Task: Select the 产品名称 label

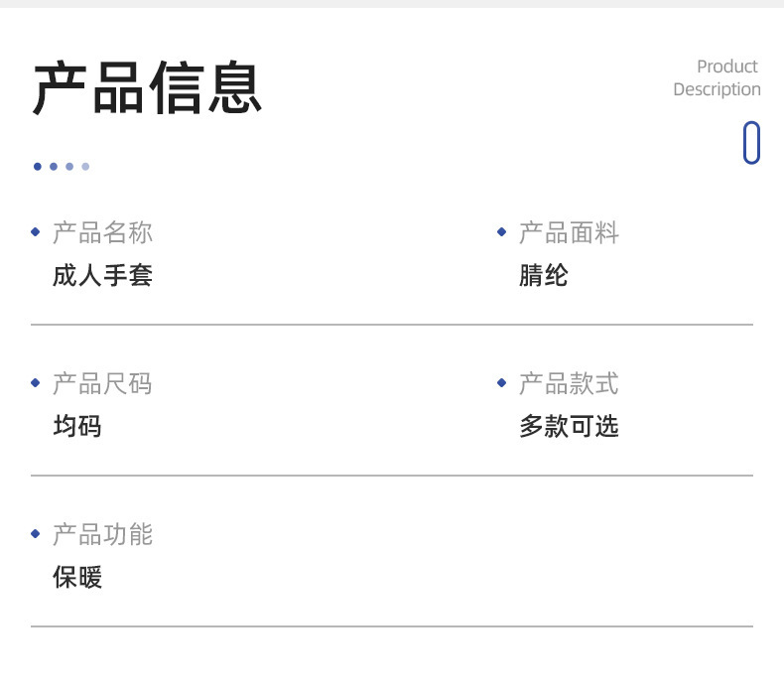Action: point(102,233)
